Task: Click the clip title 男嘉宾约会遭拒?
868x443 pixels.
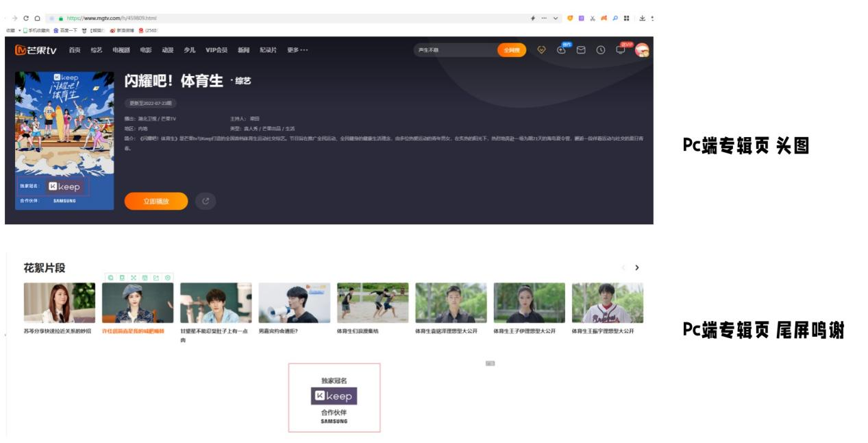Action: point(278,331)
